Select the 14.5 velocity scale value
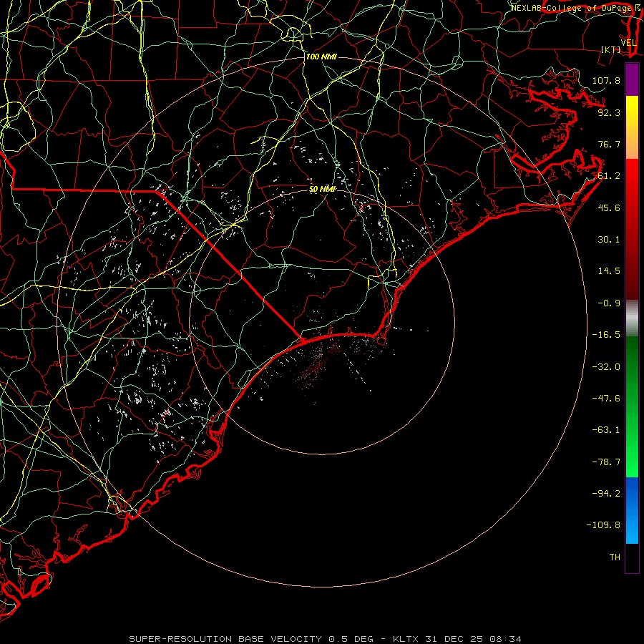The width and height of the screenshot is (644, 644). 609,271
